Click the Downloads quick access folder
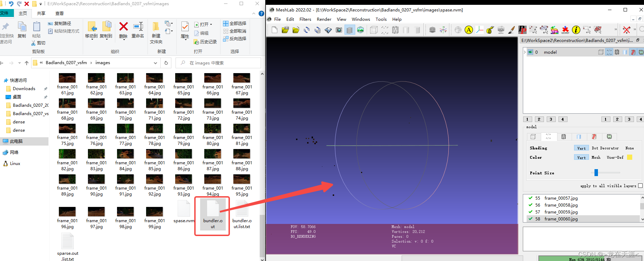 click(24, 88)
